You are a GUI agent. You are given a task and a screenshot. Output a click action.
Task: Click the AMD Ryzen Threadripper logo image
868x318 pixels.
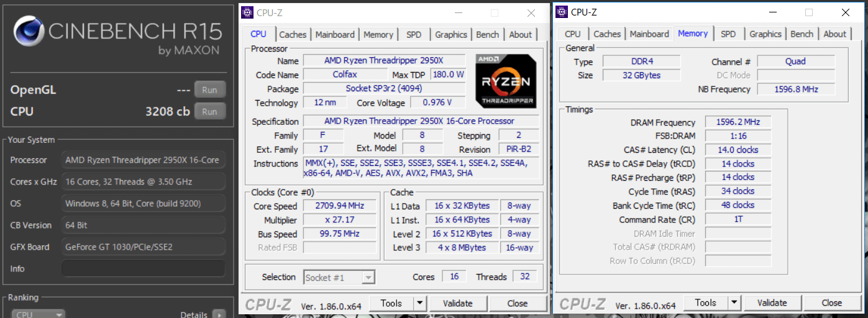506,81
